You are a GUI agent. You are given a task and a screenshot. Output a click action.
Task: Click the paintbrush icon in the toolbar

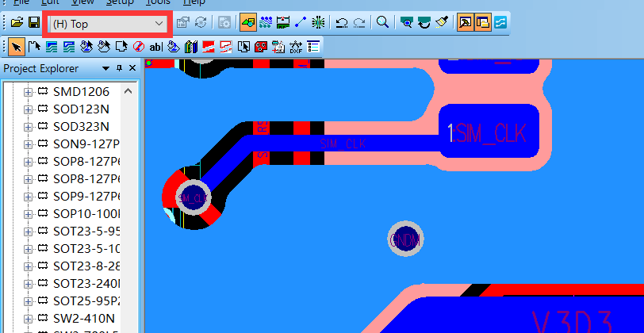coord(442,22)
